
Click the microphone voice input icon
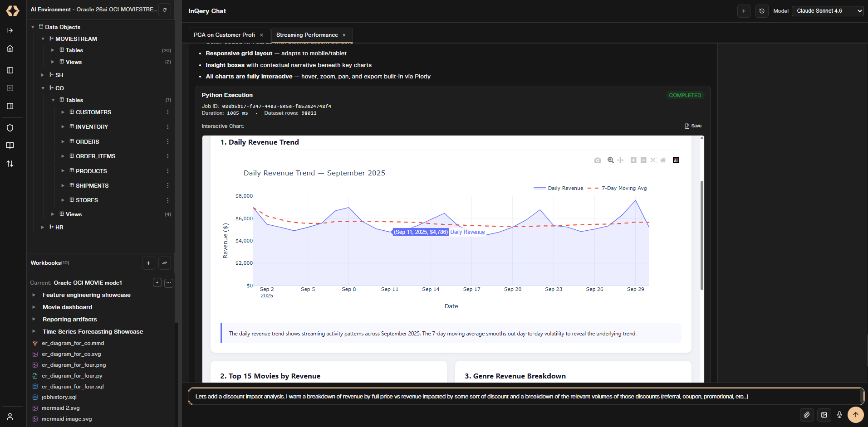[839, 415]
